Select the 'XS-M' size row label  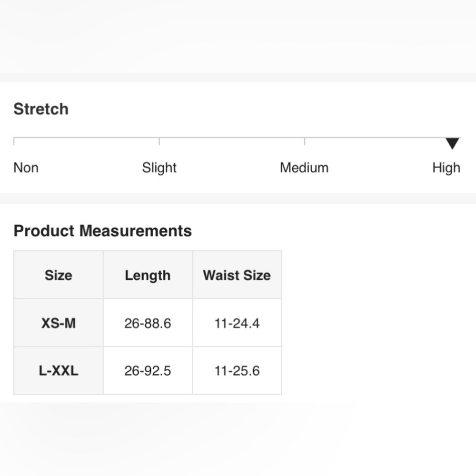59,323
